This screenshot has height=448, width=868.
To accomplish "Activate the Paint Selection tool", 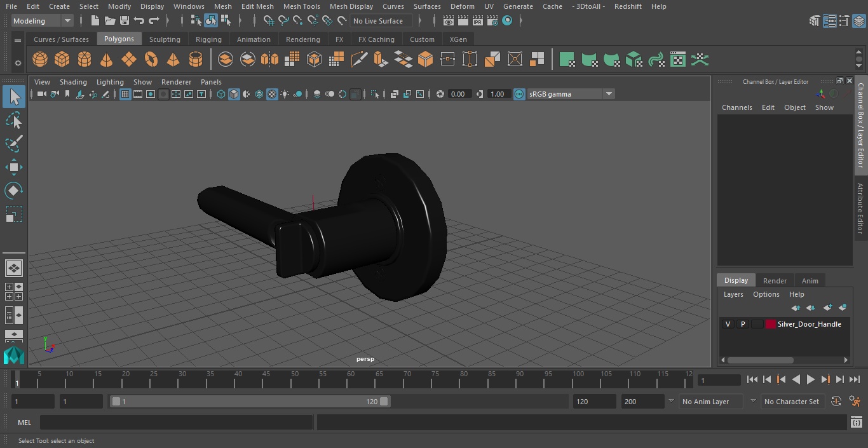I will (14, 144).
